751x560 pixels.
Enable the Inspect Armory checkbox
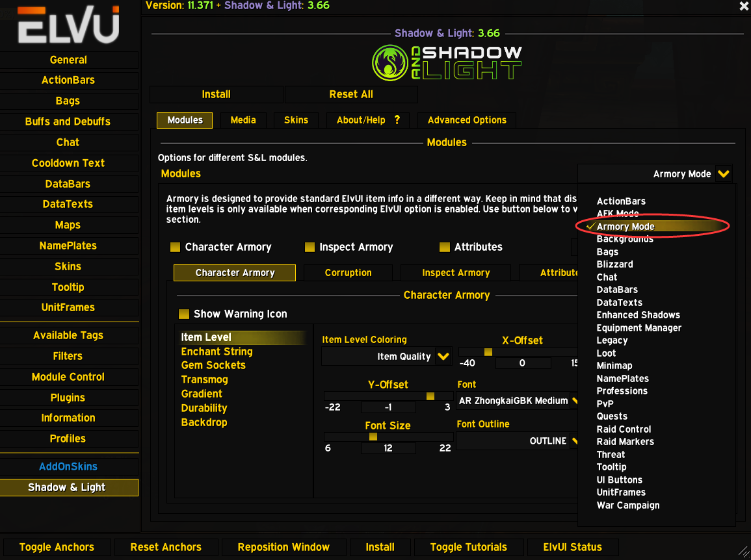pos(310,247)
